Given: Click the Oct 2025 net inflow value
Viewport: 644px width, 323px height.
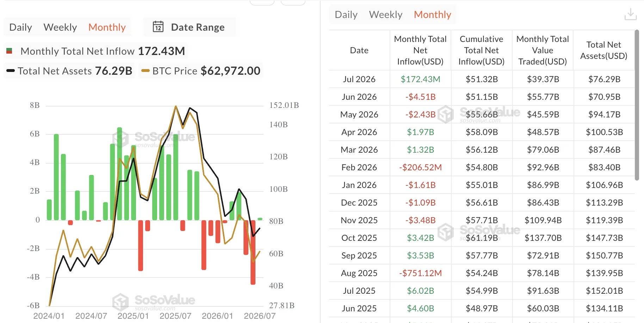Looking at the screenshot, I should pyautogui.click(x=420, y=238).
